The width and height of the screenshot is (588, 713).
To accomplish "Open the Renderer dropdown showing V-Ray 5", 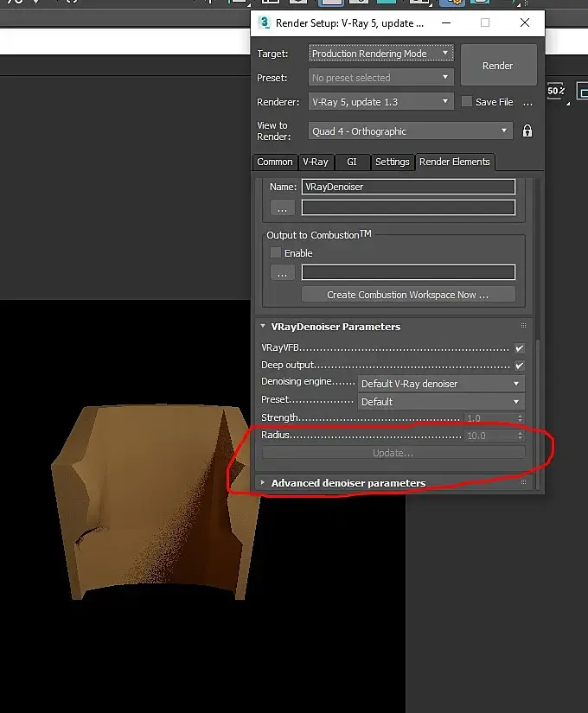I will click(381, 101).
